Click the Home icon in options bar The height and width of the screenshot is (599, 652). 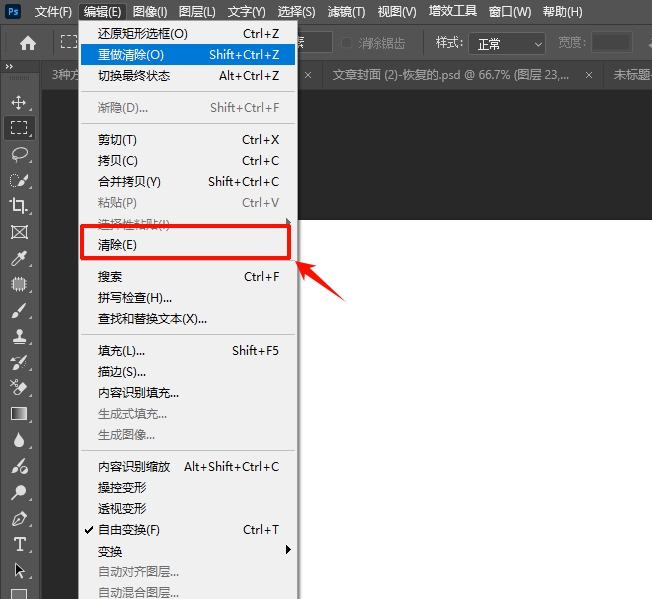coord(28,43)
